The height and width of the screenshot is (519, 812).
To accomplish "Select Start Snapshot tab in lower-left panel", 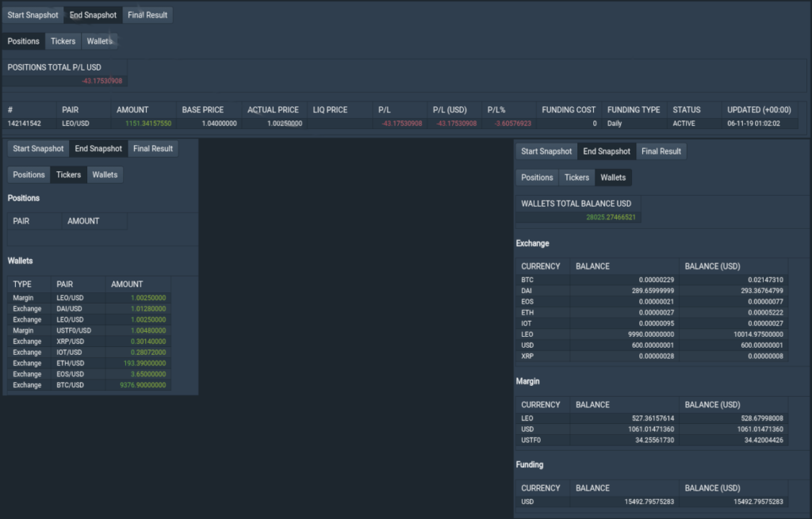I will point(38,149).
